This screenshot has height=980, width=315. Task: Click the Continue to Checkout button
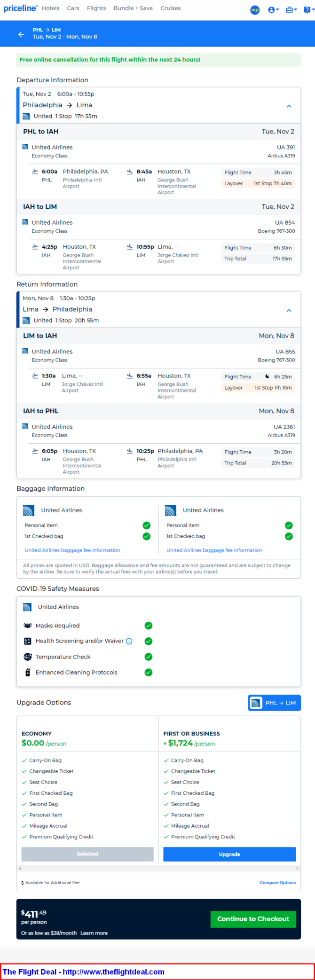253,919
